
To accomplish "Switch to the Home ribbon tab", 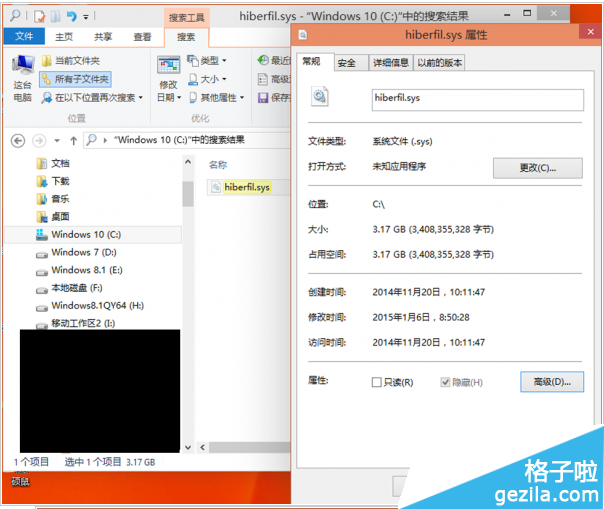I will click(64, 37).
